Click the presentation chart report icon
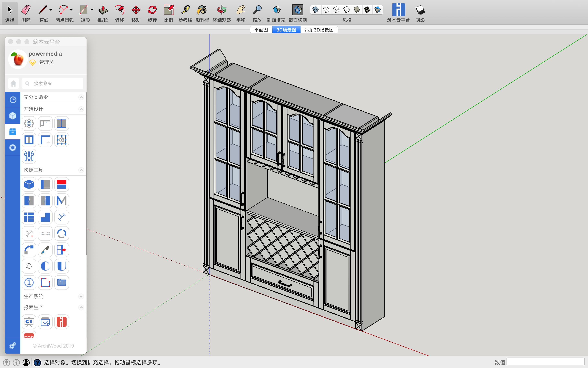Viewport: 588px width, 368px height. pos(29,322)
